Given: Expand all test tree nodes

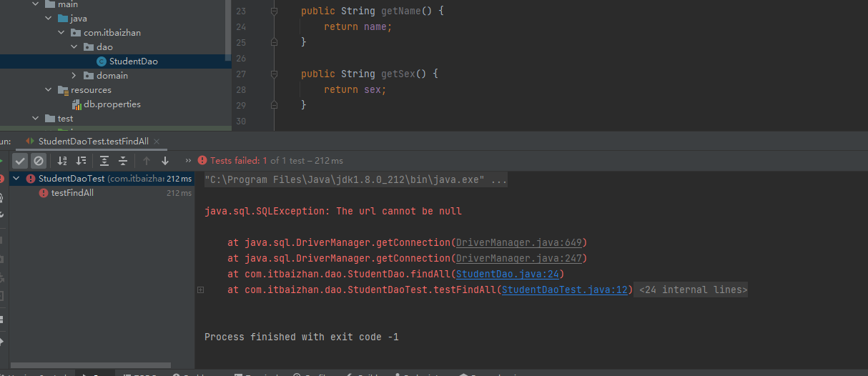Looking at the screenshot, I should 104,161.
